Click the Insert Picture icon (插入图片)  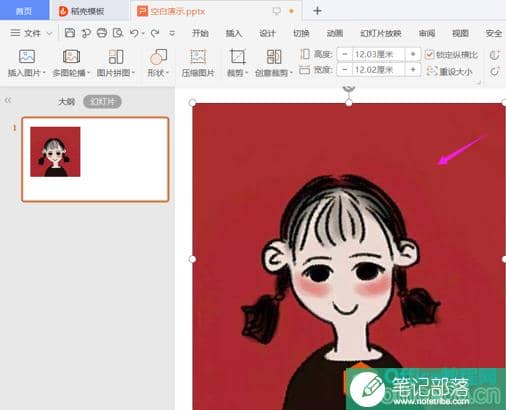pos(27,56)
